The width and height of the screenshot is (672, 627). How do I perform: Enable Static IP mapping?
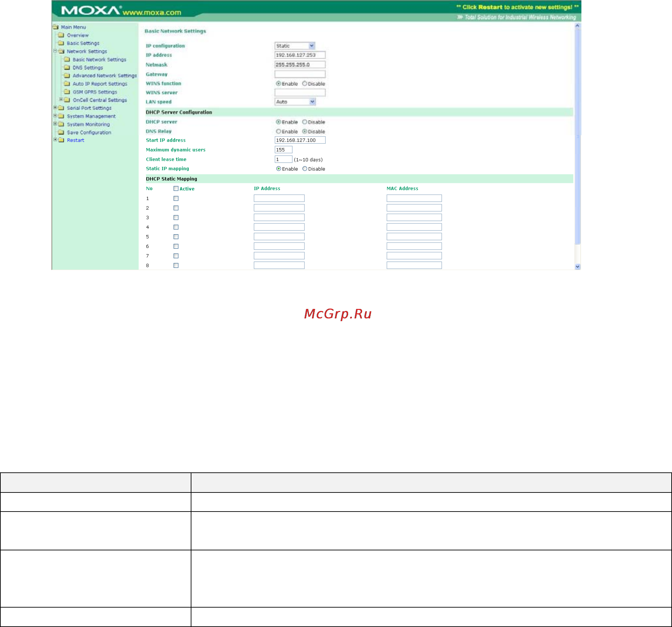pyautogui.click(x=278, y=169)
